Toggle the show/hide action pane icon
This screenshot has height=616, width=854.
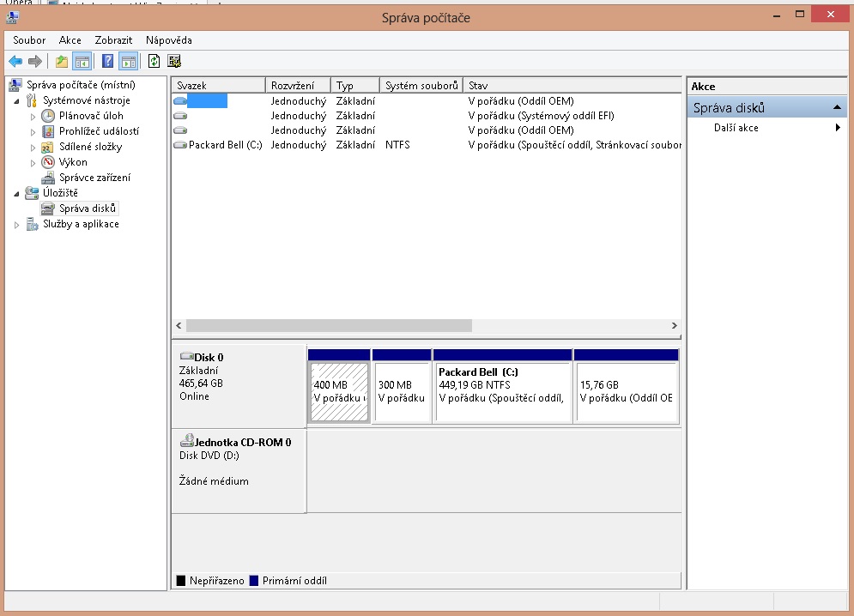[x=128, y=61]
